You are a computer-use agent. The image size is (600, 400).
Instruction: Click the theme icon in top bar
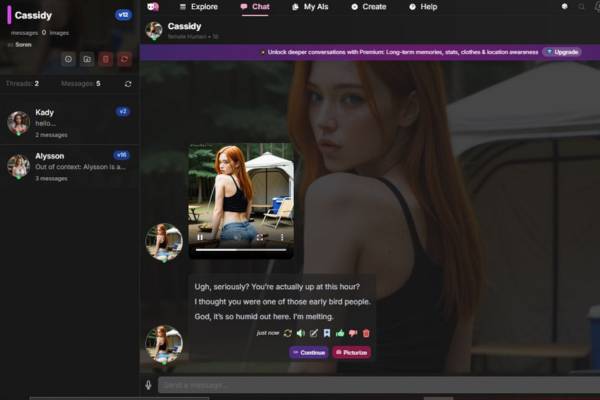click(564, 7)
